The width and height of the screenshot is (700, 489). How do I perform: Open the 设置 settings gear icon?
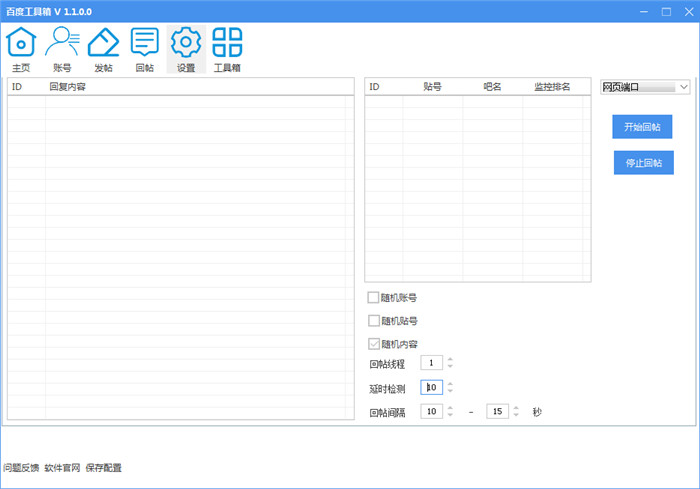coord(186,49)
